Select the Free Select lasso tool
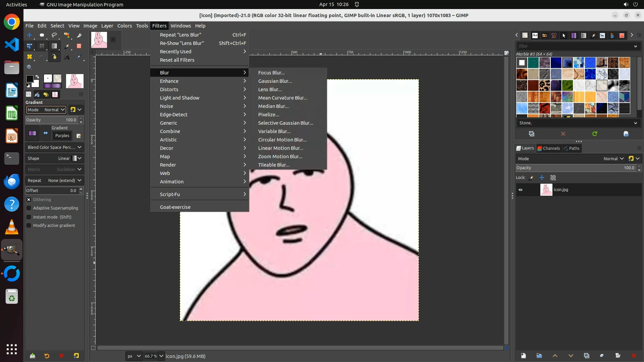This screenshot has height=362, width=644. point(54,35)
